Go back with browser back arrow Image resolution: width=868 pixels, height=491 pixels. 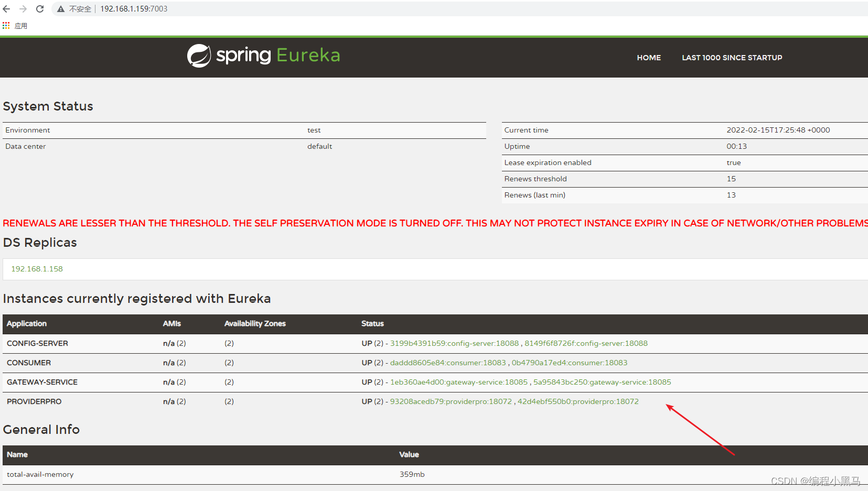coord(6,9)
